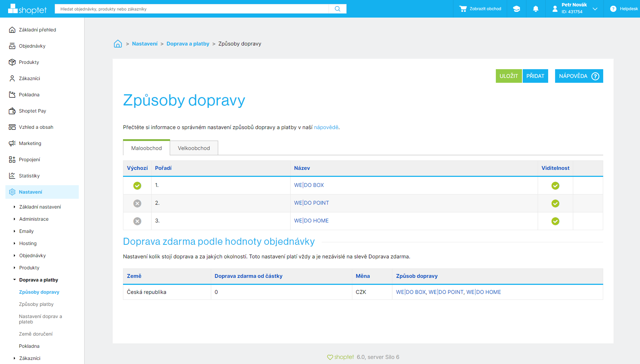
Task: Switch to the Velkoobchod tab
Action: (x=194, y=148)
